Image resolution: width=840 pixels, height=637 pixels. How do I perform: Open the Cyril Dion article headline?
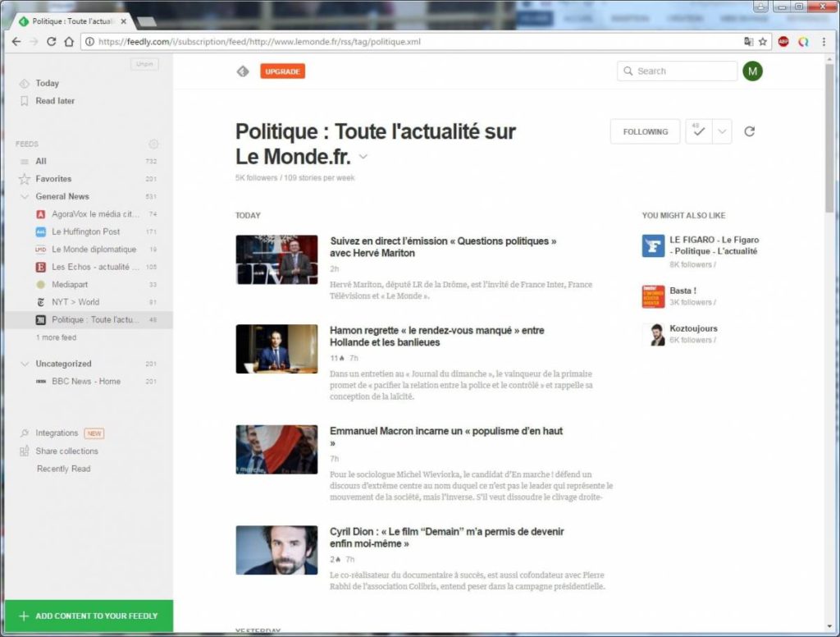pyautogui.click(x=447, y=538)
